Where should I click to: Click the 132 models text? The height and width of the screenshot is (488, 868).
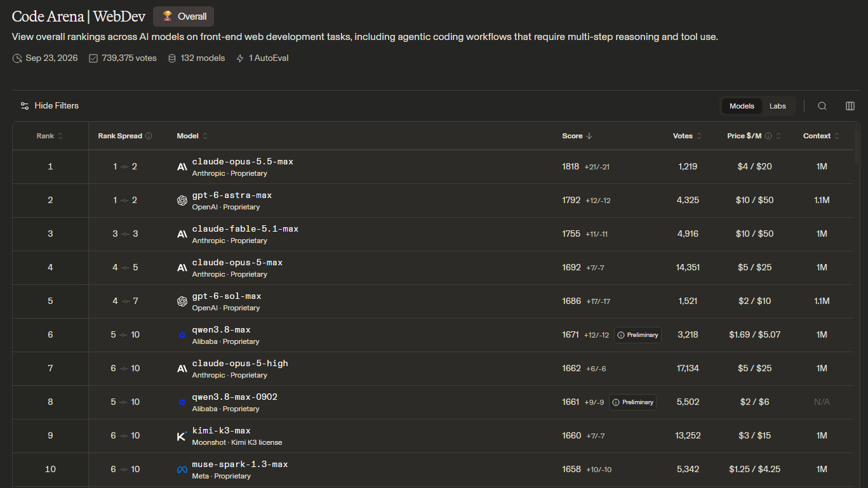[203, 58]
